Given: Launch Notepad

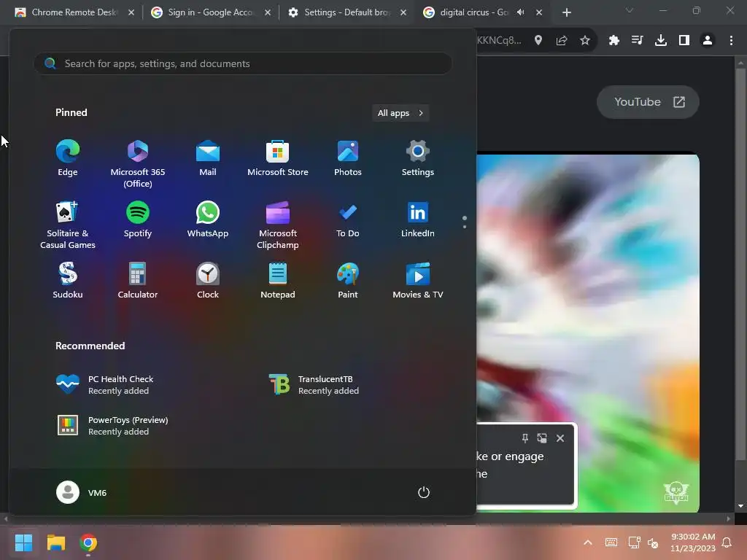Looking at the screenshot, I should [278, 281].
